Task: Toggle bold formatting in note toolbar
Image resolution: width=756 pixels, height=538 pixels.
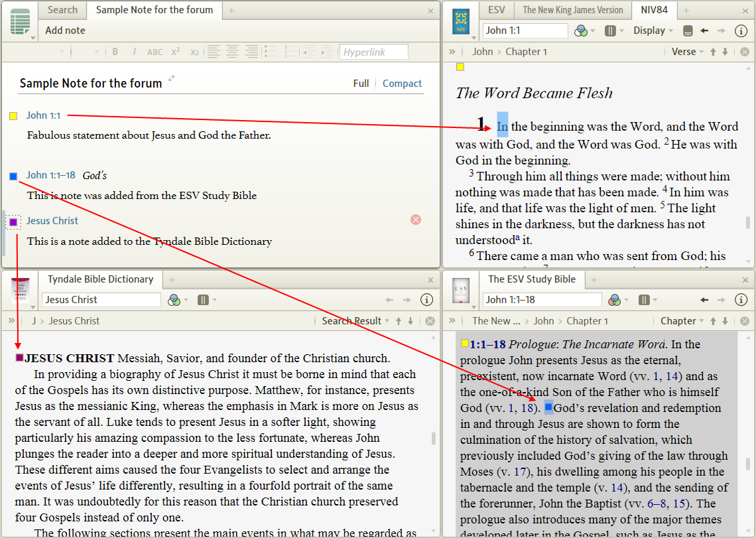Action: point(115,52)
